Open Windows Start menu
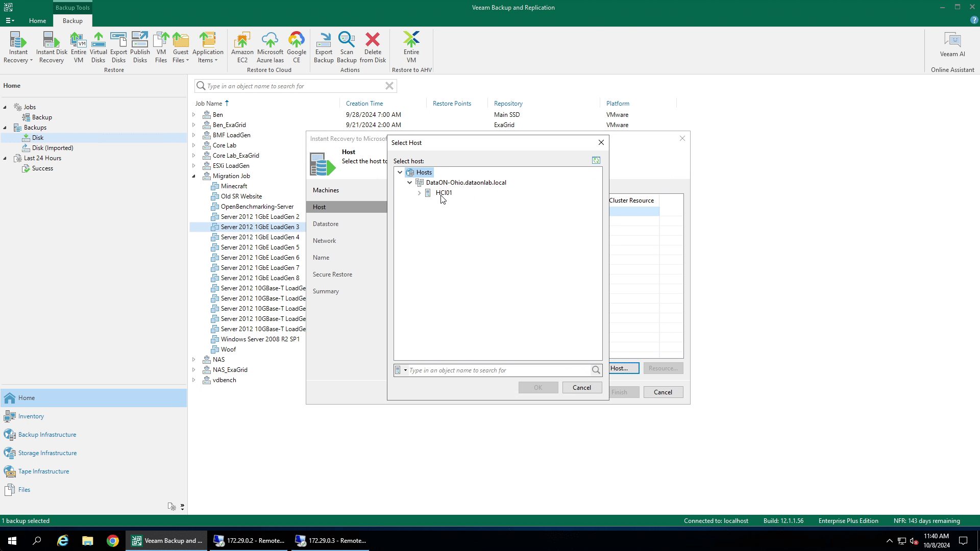980x551 pixels. point(12,541)
